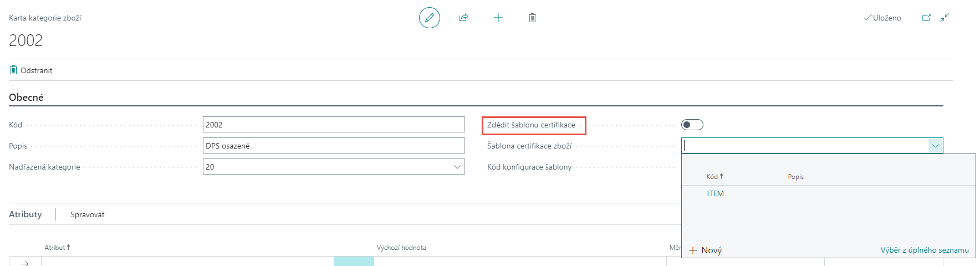Screen dimensions: 980x266
Task: Click the collapse page arrows icon
Action: (x=945, y=18)
